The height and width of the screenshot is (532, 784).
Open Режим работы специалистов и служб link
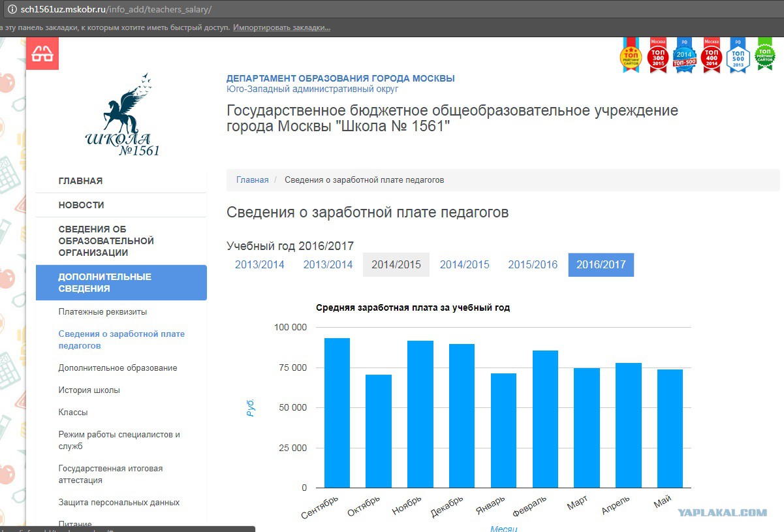pos(119,440)
